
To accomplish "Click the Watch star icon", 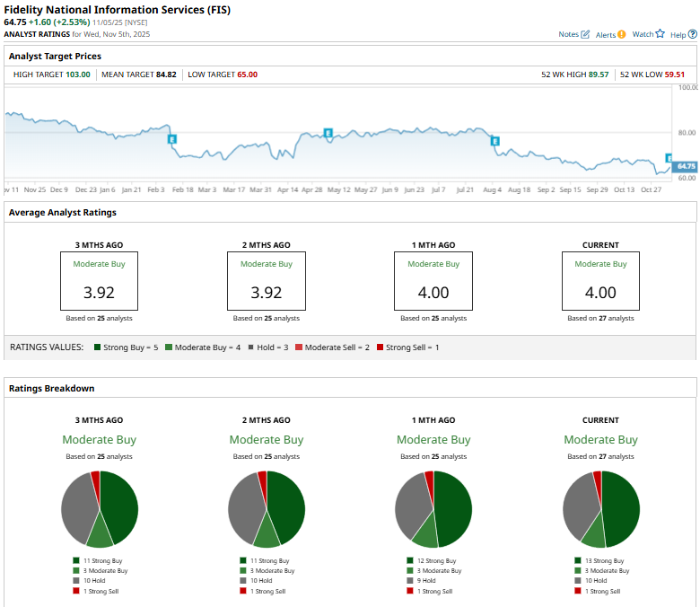I will point(660,34).
